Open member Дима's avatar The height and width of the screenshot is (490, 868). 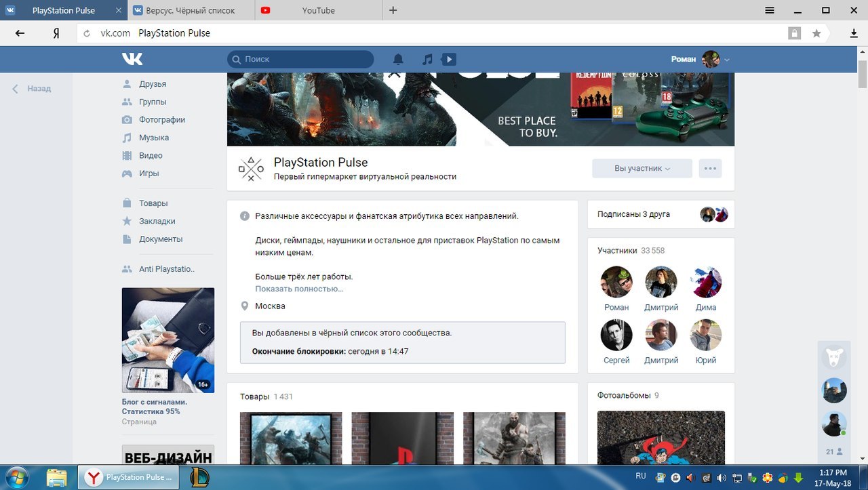(706, 282)
